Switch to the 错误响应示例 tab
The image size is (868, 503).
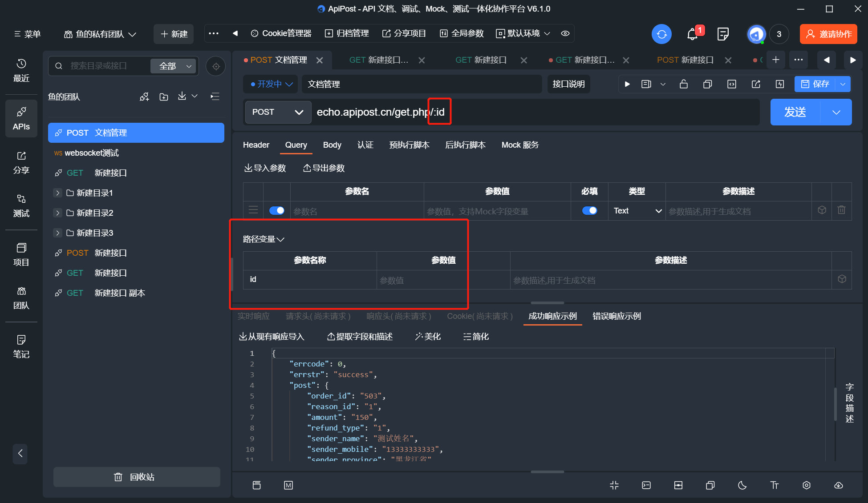pos(617,316)
